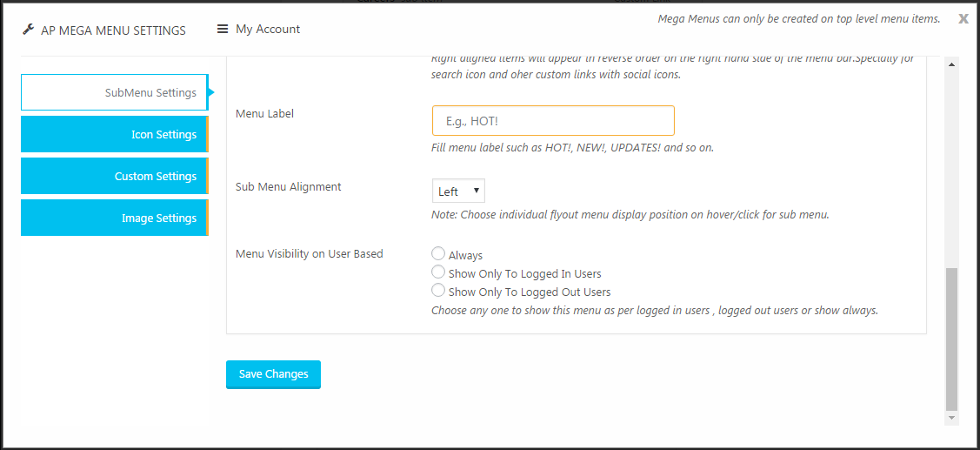Viewport: 980px width, 450px height.
Task: Click the Menu Label input field
Action: (553, 120)
